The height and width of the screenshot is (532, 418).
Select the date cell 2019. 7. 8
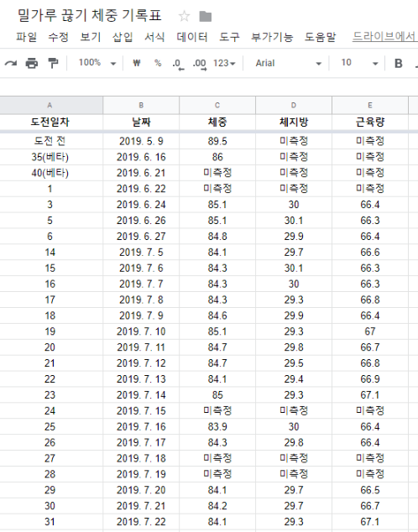click(x=141, y=300)
